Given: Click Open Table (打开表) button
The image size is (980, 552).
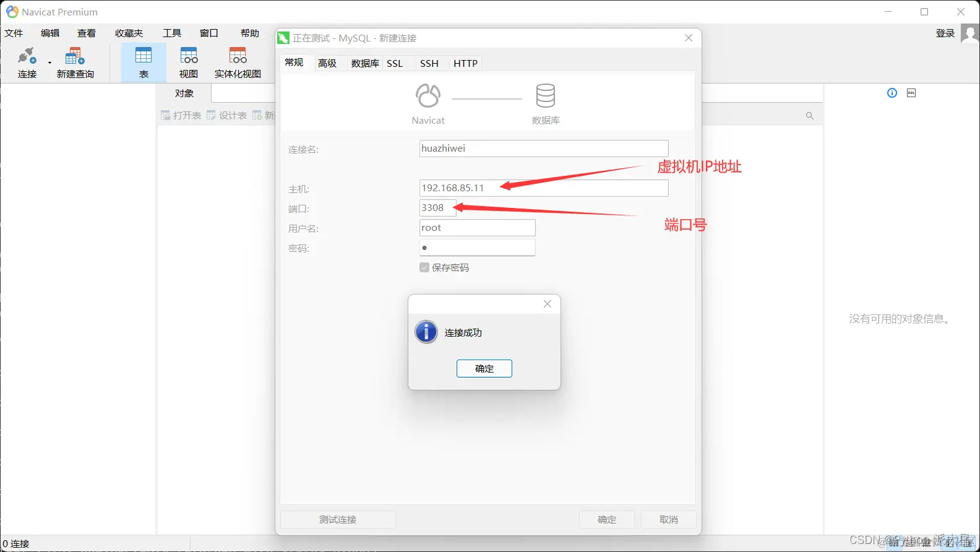Looking at the screenshot, I should tap(181, 116).
